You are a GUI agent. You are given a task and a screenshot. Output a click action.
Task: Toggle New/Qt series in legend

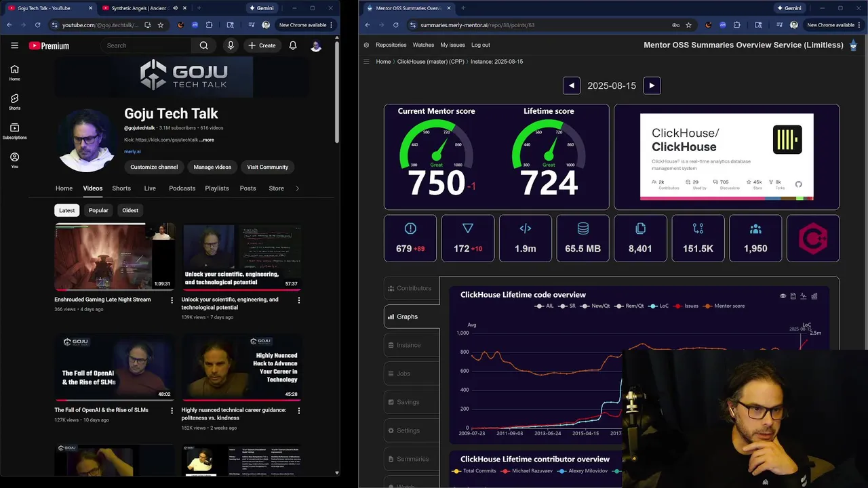click(x=595, y=306)
